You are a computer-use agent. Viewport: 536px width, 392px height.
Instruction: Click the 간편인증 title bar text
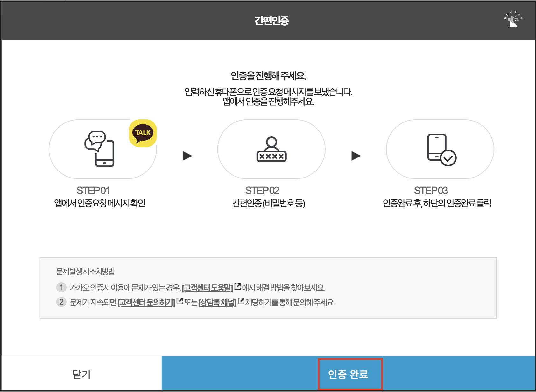coord(271,20)
